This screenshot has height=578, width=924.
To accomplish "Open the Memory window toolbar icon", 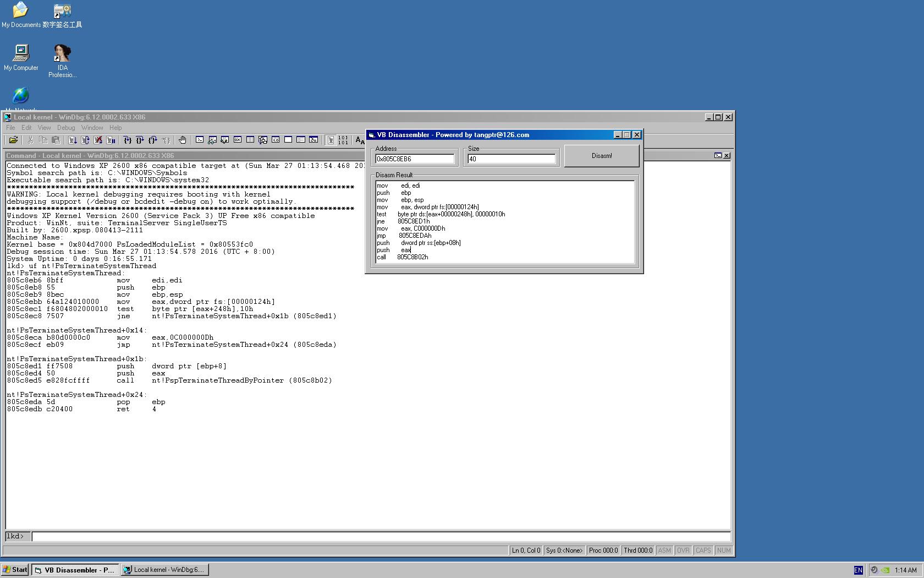I will (x=250, y=140).
